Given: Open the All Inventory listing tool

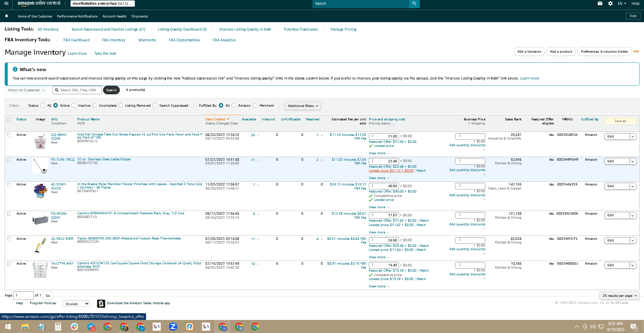Looking at the screenshot, I should pyautogui.click(x=48, y=29).
